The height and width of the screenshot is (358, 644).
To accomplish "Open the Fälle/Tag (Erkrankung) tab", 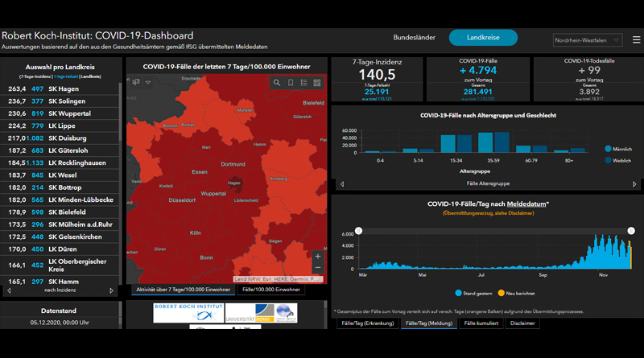I will click(368, 323).
